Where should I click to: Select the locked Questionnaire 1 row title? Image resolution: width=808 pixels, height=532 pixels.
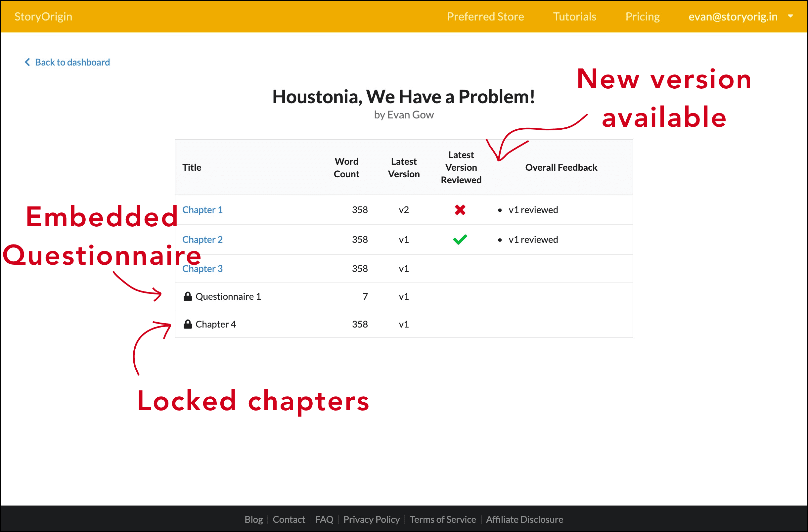pyautogui.click(x=228, y=296)
